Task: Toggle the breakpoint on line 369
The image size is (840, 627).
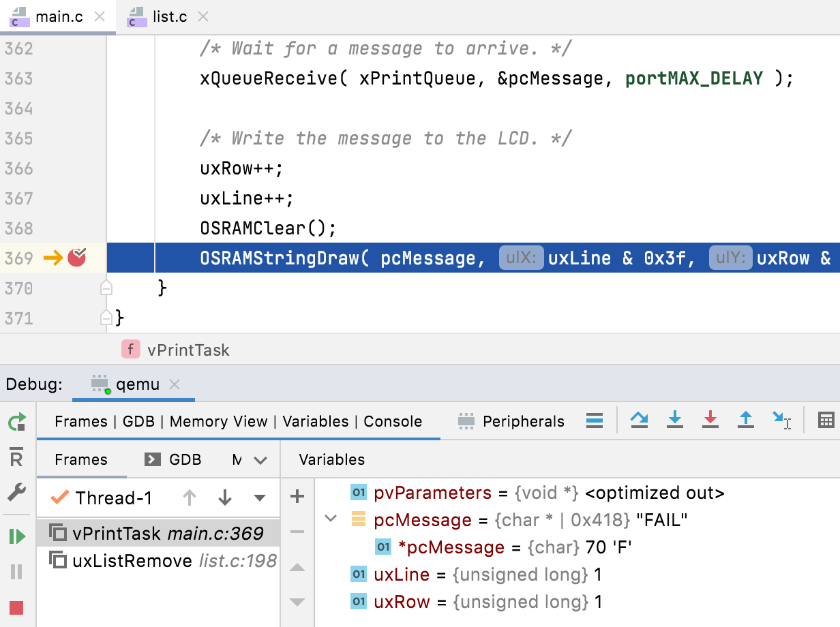Action: click(x=77, y=258)
